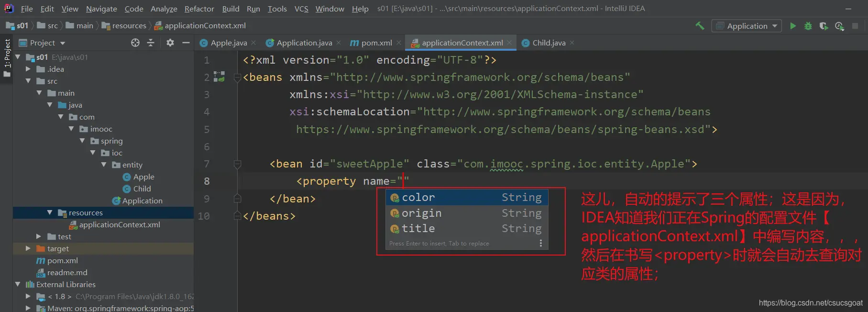Collapse the entity package arrow
This screenshot has height=312, width=868.
point(104,165)
